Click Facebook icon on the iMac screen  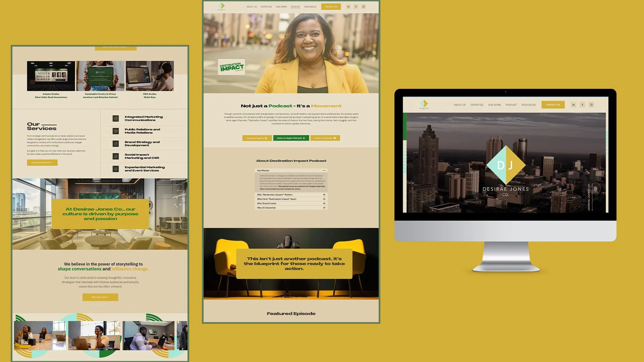(x=582, y=105)
